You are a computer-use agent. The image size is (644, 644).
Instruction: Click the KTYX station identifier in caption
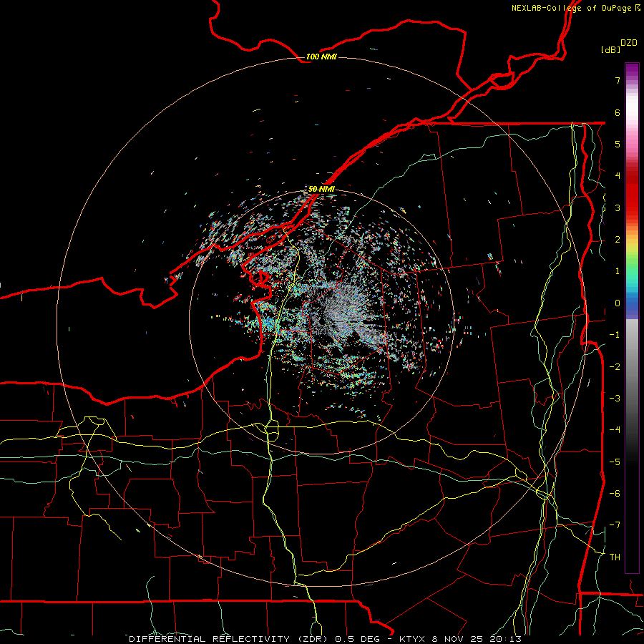(413, 639)
